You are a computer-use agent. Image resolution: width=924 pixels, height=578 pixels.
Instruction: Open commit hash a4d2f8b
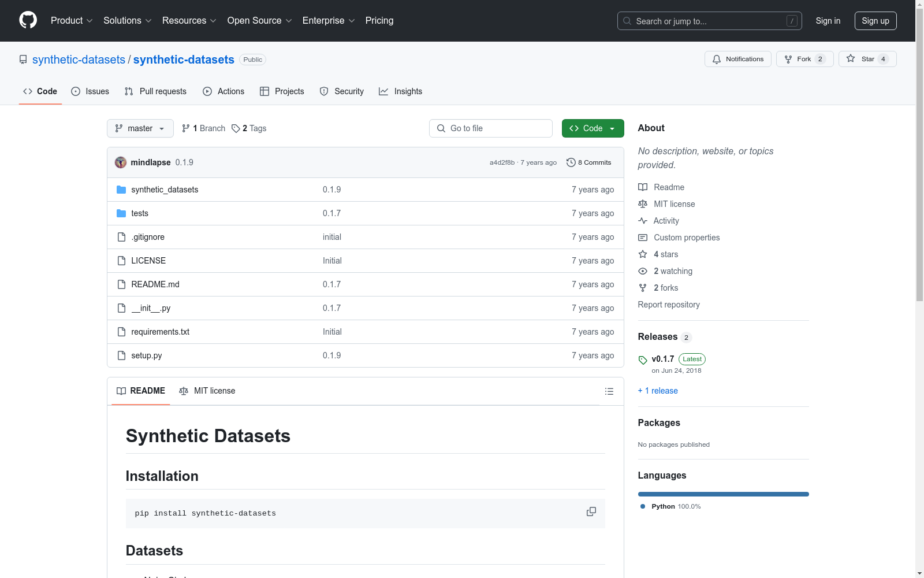click(x=502, y=162)
